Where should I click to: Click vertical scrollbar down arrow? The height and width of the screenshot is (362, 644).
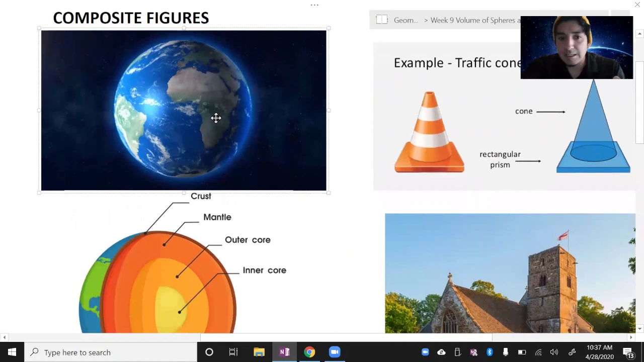point(639,329)
